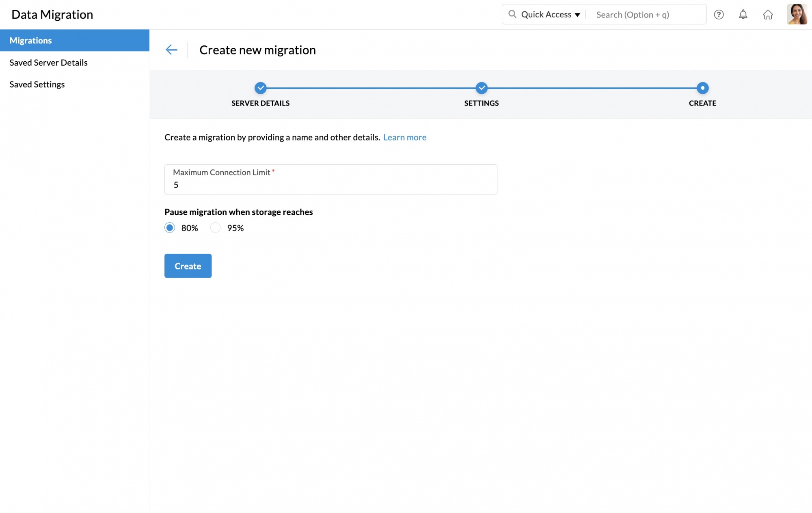Open the help question mark icon
The height and width of the screenshot is (513, 812).
click(719, 15)
